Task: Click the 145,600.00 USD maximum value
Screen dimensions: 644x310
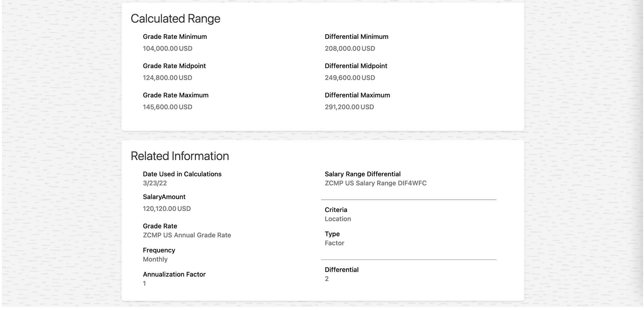Action: point(167,107)
